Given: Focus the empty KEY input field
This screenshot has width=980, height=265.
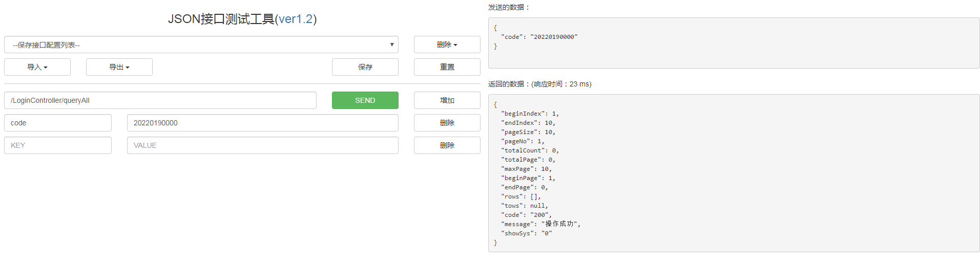Looking at the screenshot, I should 57,145.
